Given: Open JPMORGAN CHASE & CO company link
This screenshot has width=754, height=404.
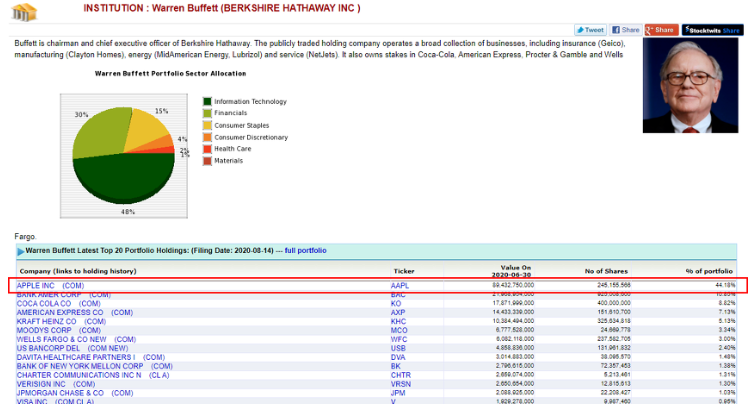Looking at the screenshot, I should click(75, 393).
